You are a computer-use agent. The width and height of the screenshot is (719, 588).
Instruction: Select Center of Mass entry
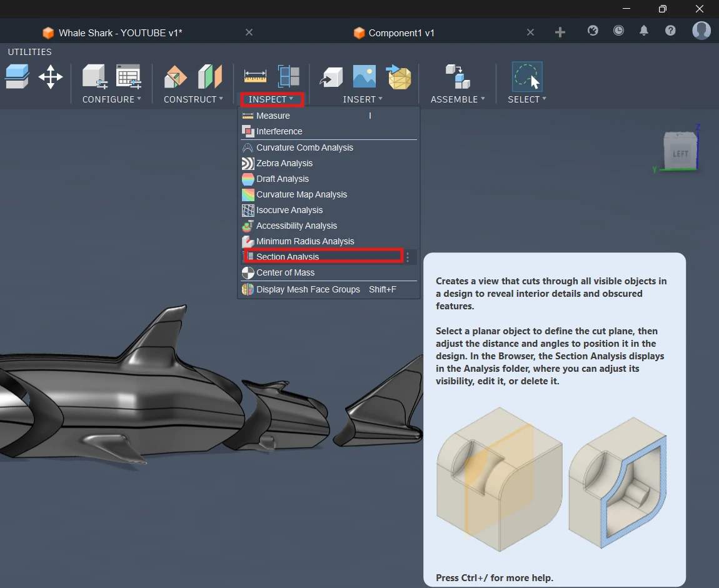[x=328, y=272]
